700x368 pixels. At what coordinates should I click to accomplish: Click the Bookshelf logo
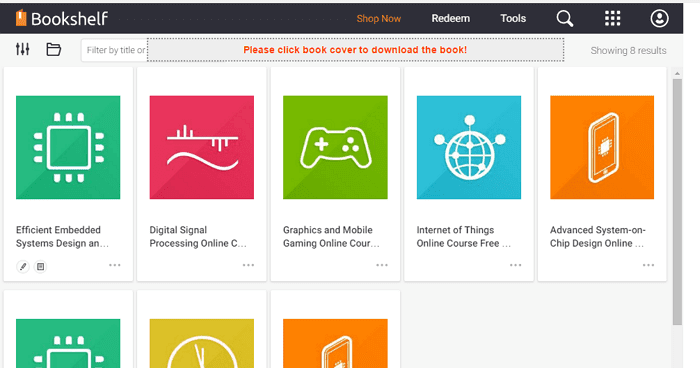62,18
